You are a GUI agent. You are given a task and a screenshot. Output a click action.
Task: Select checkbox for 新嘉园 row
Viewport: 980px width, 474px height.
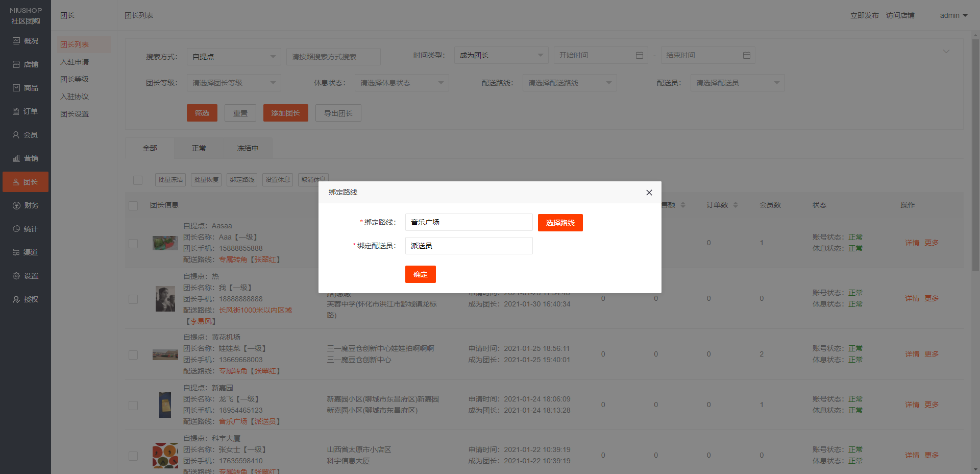[x=133, y=405]
